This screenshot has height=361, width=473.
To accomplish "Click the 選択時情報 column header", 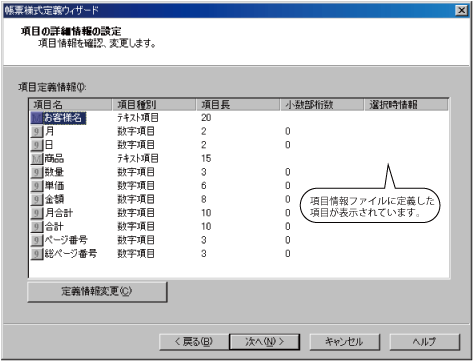I will pos(406,105).
